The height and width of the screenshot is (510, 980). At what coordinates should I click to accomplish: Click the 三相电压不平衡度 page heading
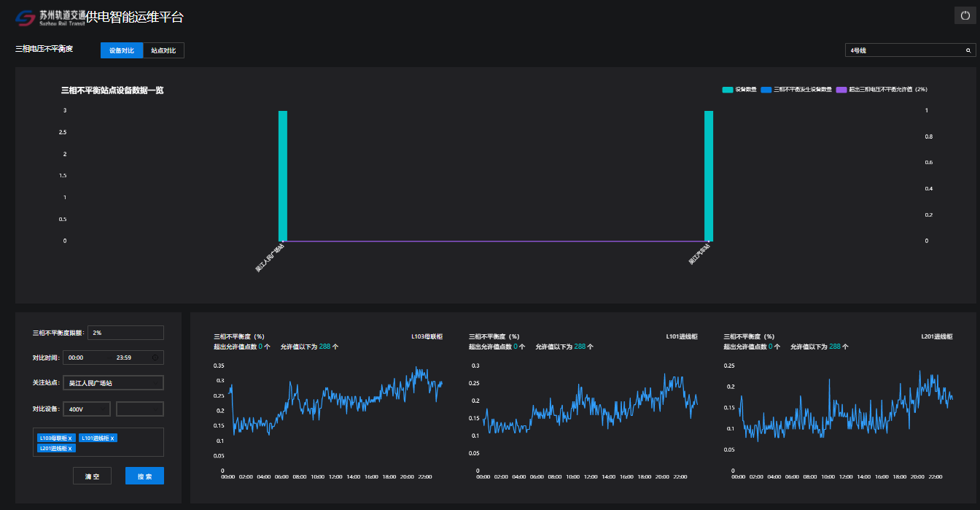(x=44, y=49)
